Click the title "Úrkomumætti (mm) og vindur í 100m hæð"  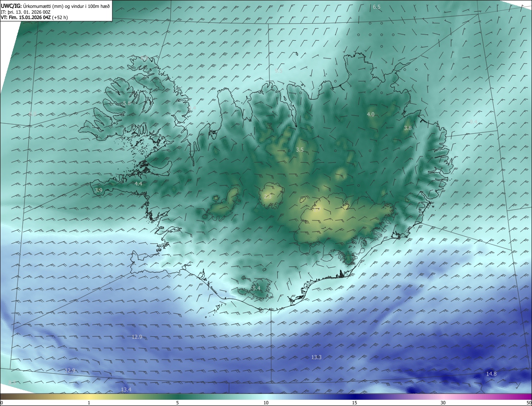[66, 6]
